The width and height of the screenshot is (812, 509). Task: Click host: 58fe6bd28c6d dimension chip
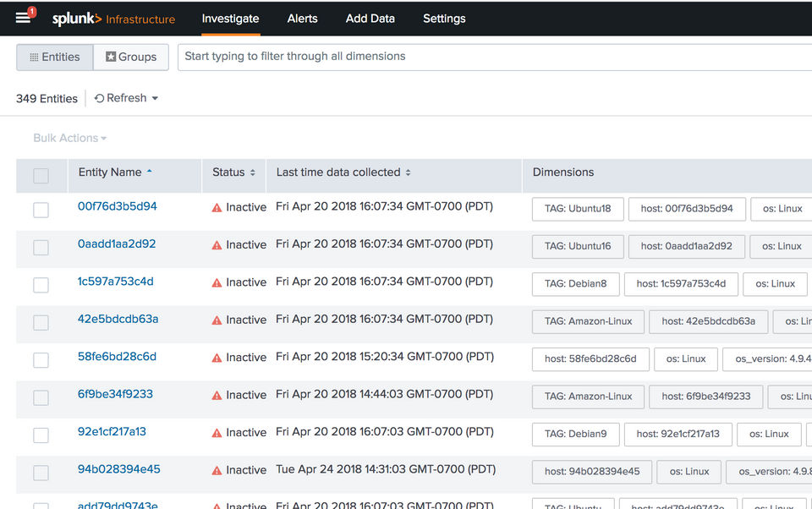click(x=590, y=359)
